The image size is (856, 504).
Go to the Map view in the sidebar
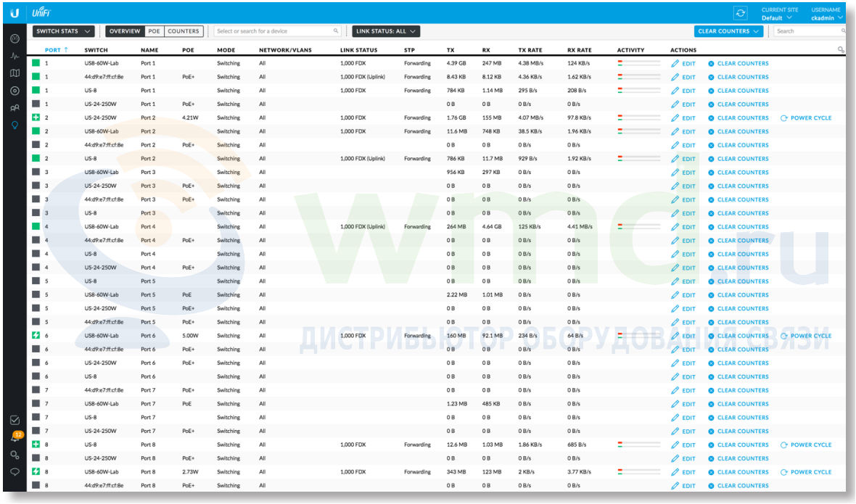15,73
